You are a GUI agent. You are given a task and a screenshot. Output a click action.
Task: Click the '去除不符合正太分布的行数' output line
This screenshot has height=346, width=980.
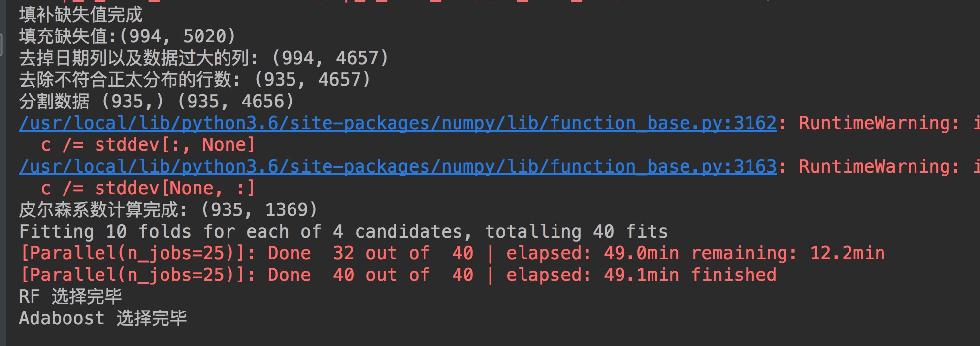click(x=195, y=80)
